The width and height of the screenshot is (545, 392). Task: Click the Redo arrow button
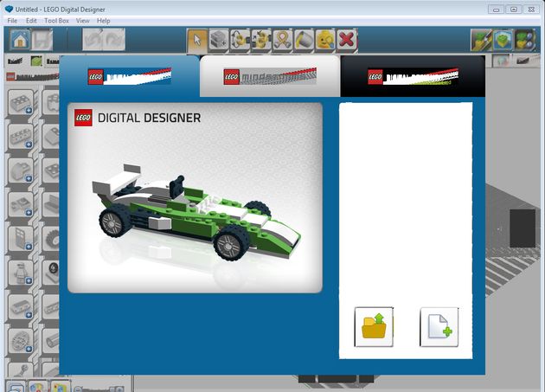point(114,39)
